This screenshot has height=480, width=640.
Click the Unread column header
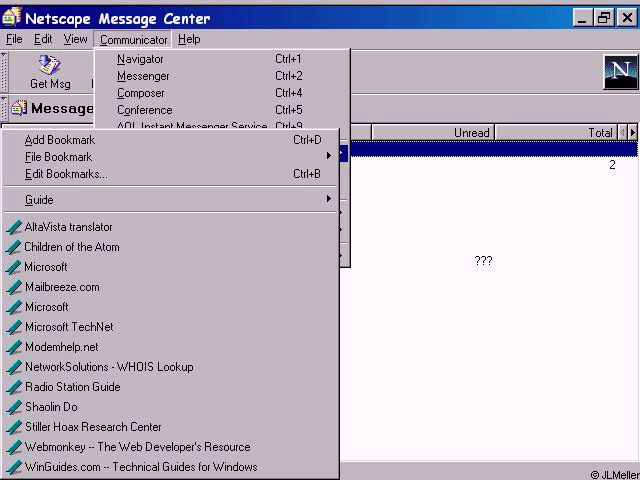point(433,133)
